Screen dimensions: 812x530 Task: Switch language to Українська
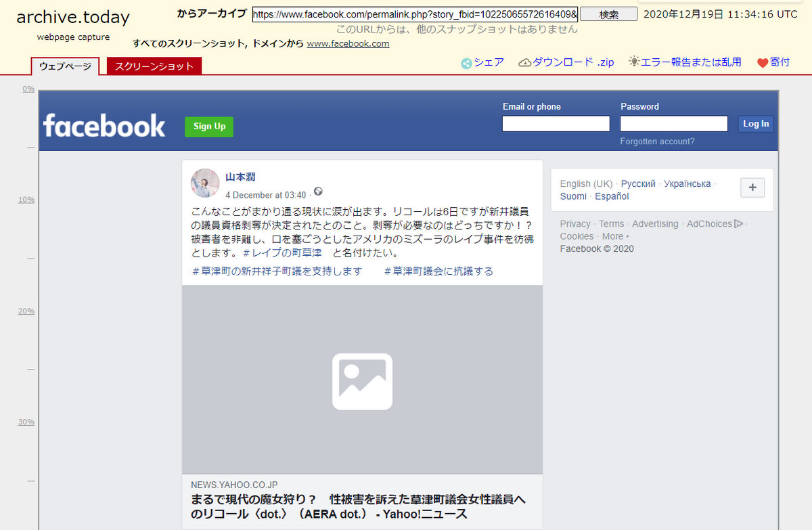click(x=687, y=184)
